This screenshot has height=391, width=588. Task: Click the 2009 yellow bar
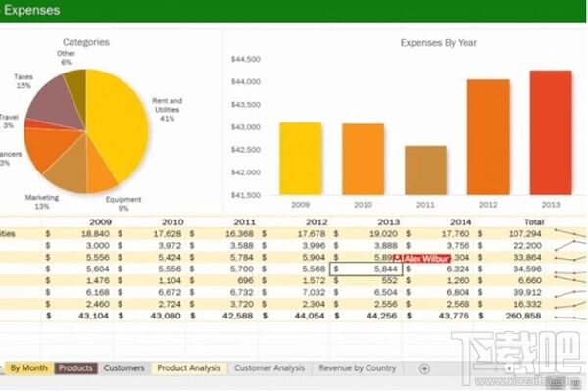click(301, 159)
